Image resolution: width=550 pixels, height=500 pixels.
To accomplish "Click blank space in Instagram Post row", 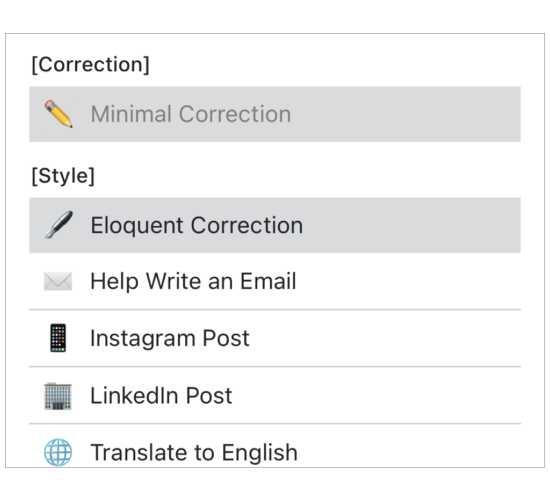I will 386,338.
